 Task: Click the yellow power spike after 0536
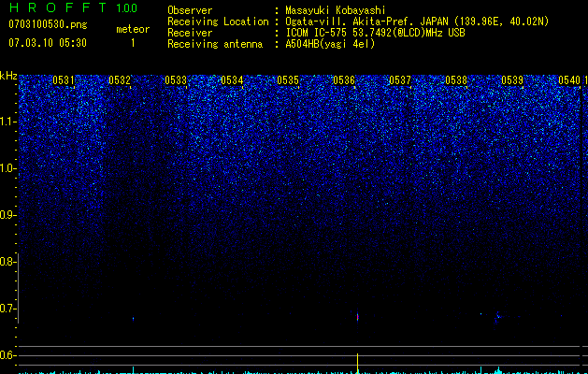click(x=357, y=363)
